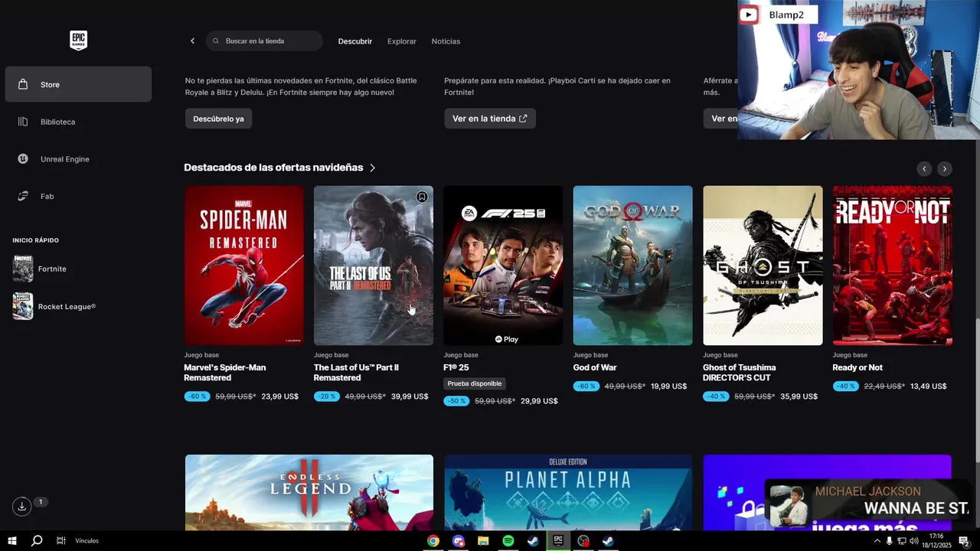The image size is (980, 551).
Task: Click the search magnifier icon
Action: click(x=216, y=41)
